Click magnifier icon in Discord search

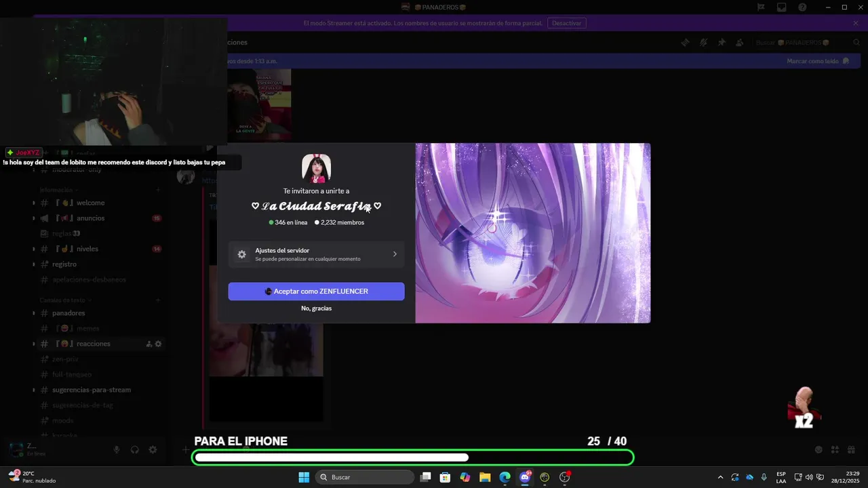click(856, 42)
